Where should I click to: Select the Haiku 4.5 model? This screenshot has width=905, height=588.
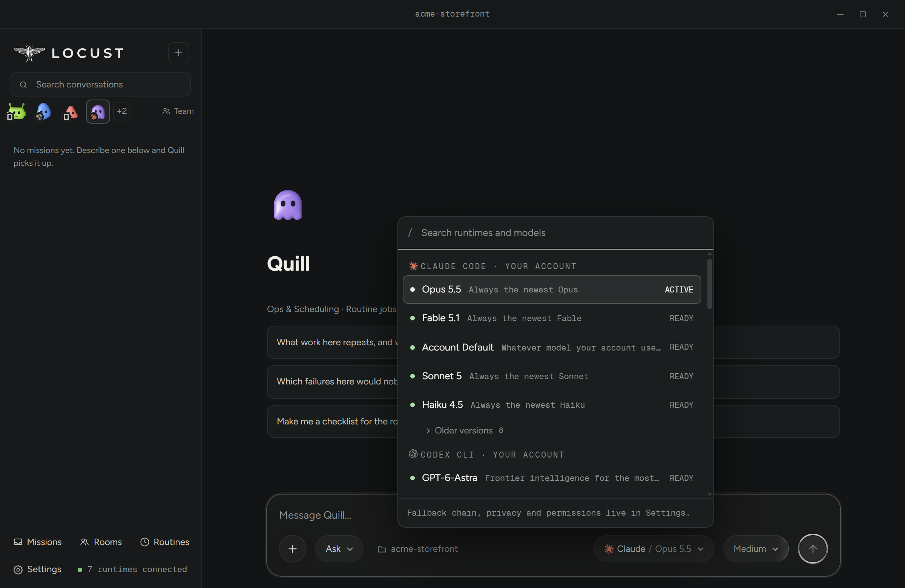tap(552, 405)
